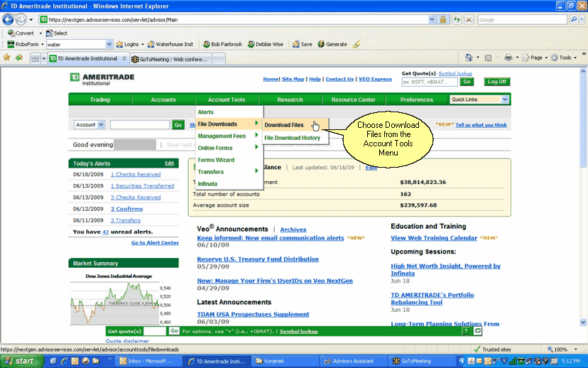Open the RoboForm toolbar button

pos(26,44)
